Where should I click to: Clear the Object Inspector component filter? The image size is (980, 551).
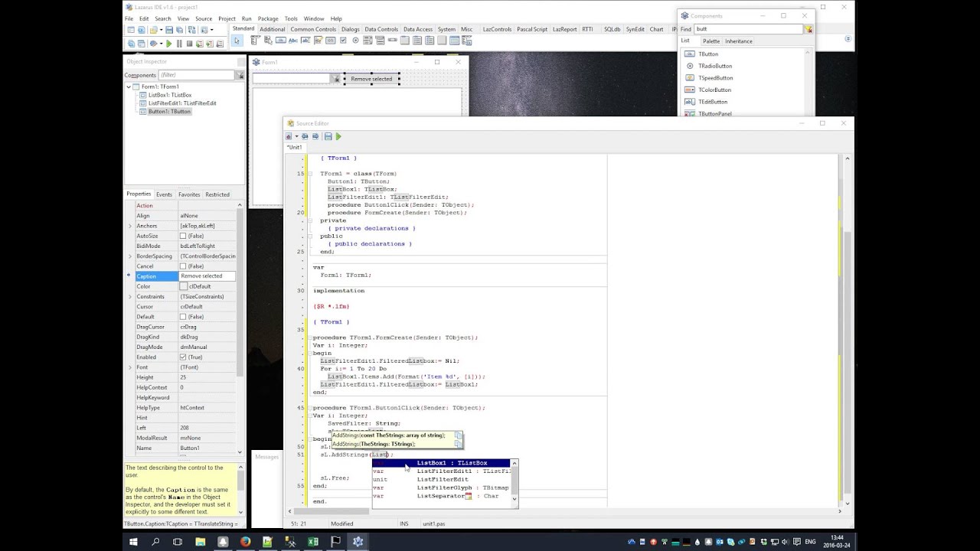pos(240,75)
